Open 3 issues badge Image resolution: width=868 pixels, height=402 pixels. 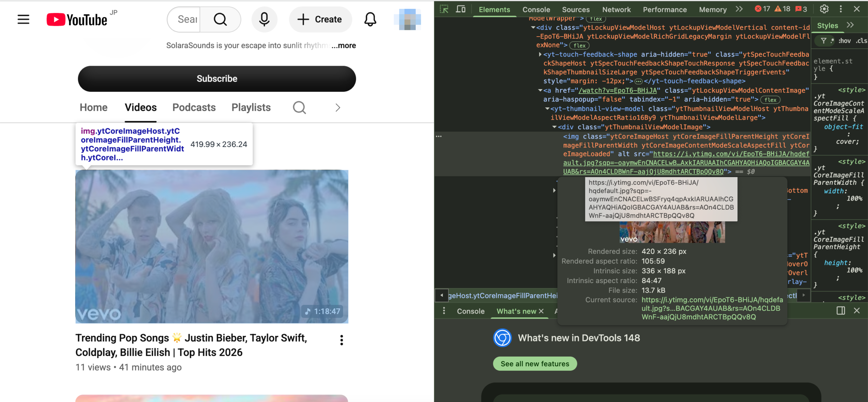click(x=801, y=9)
